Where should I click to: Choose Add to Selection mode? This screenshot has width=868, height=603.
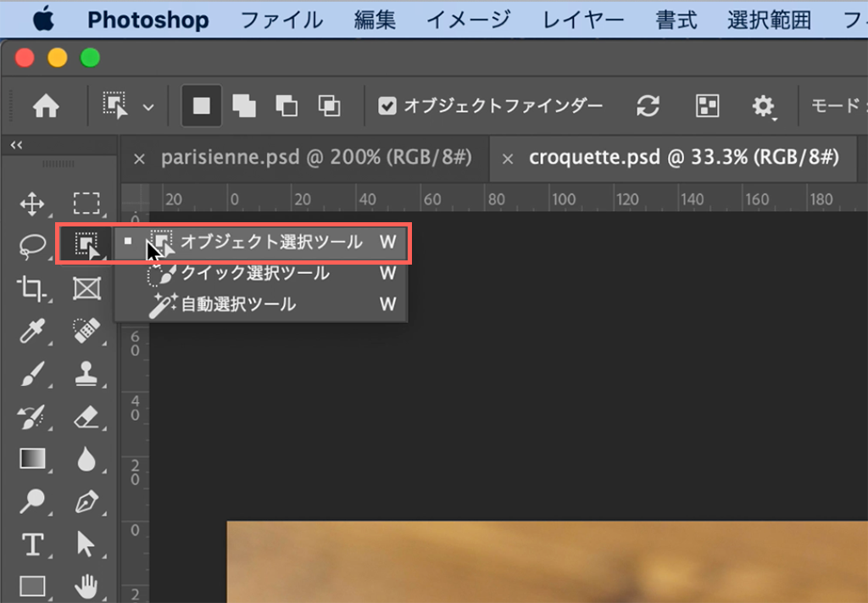[244, 105]
